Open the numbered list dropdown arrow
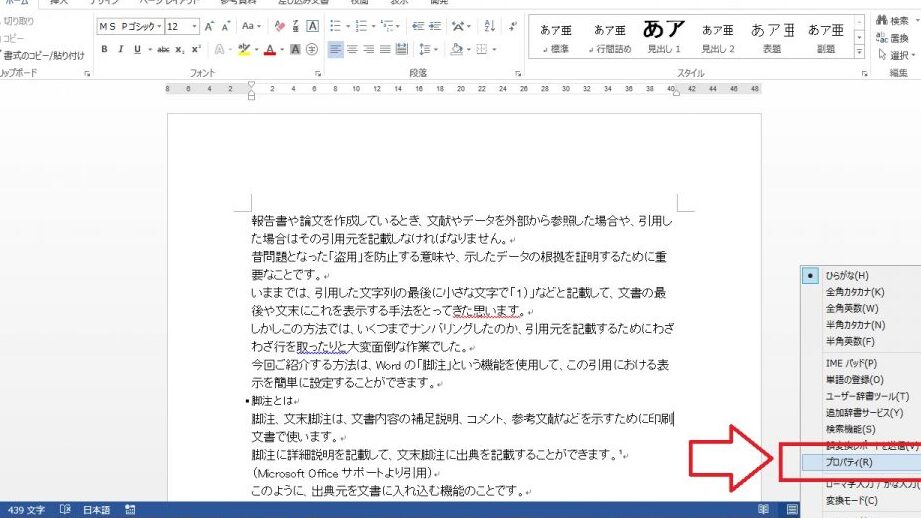Screen dimensions: 921x518 click(x=373, y=26)
